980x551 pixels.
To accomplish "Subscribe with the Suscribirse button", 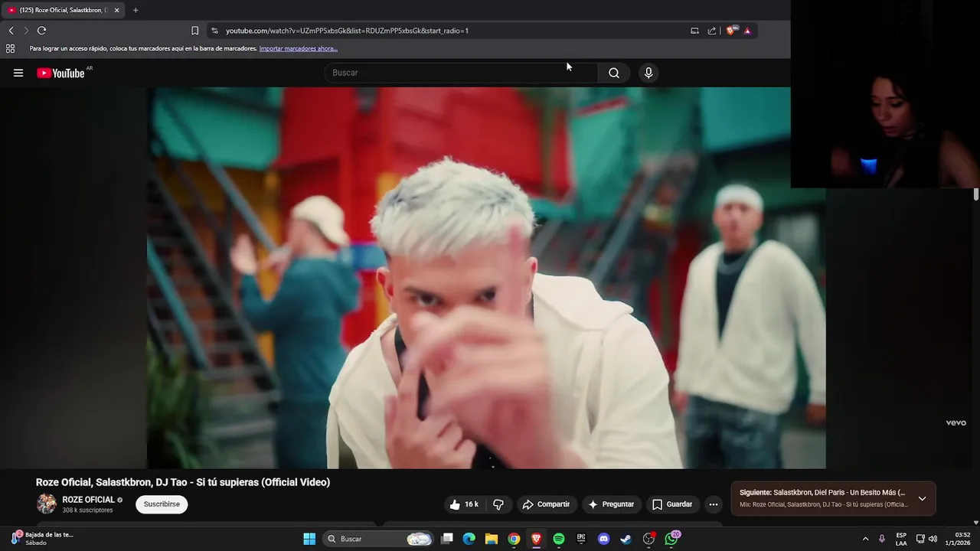I will click(x=162, y=504).
